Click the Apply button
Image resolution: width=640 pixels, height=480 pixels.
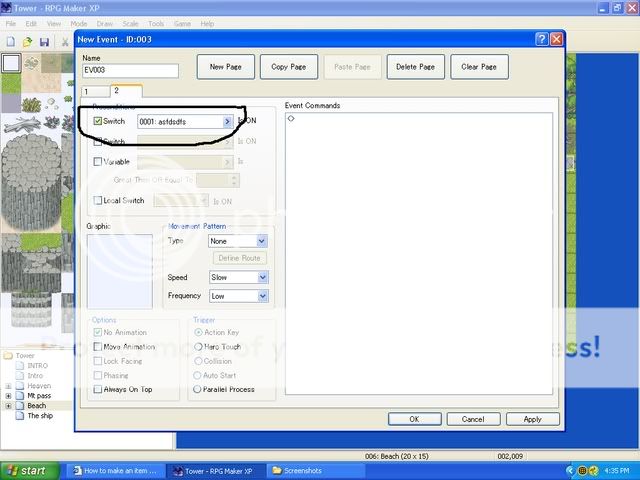533,419
